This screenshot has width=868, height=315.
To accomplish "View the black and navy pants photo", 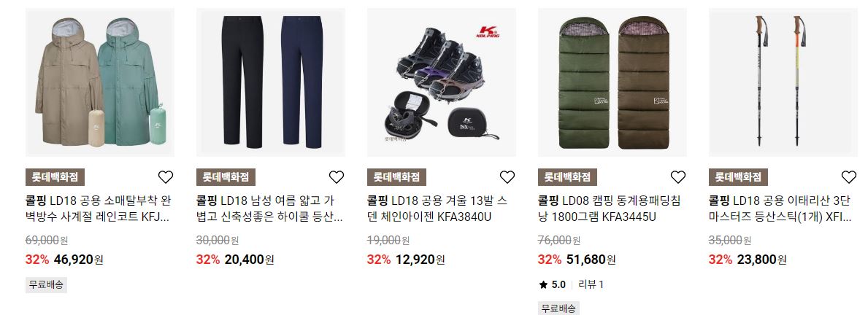I will pos(271,82).
